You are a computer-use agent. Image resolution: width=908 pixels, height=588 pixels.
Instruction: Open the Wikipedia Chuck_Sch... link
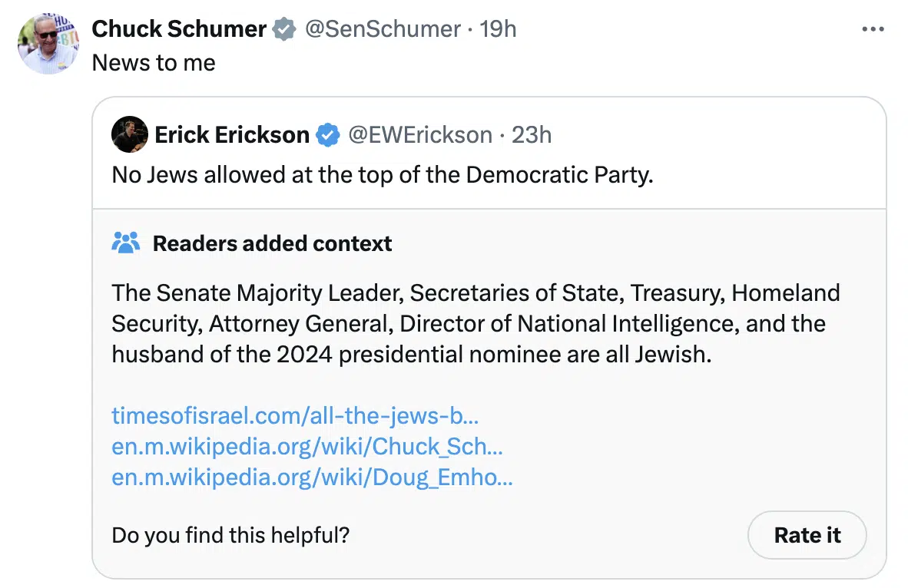[x=307, y=446]
